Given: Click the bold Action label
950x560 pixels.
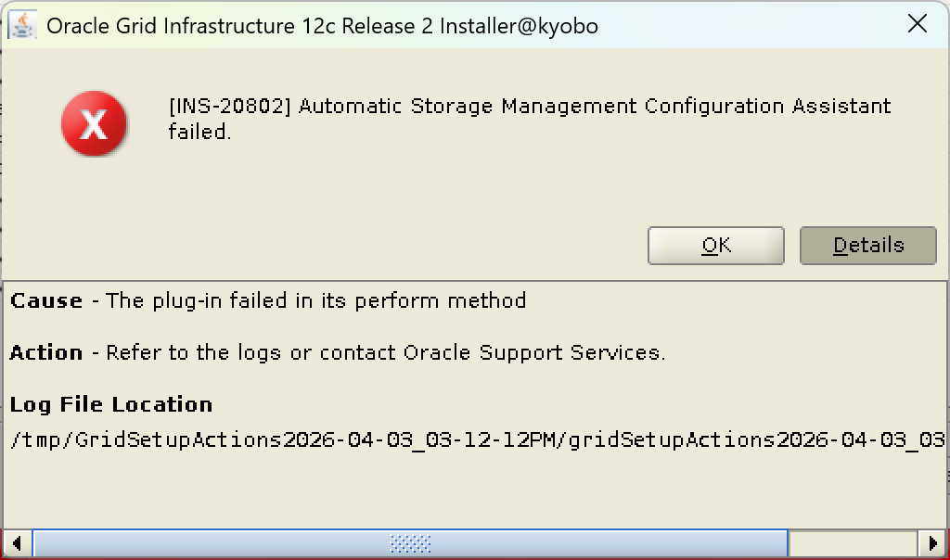Looking at the screenshot, I should pyautogui.click(x=46, y=352).
